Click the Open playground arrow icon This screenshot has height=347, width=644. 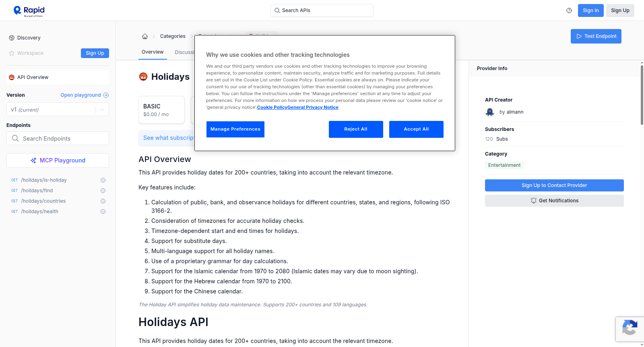pyautogui.click(x=106, y=95)
